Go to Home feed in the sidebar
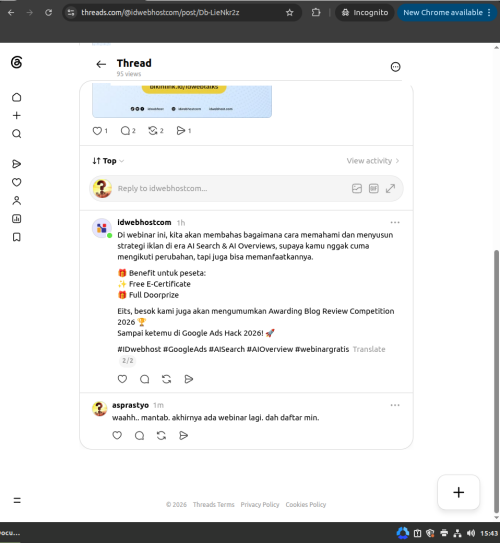Screen dimensions: 500x543 point(17,97)
